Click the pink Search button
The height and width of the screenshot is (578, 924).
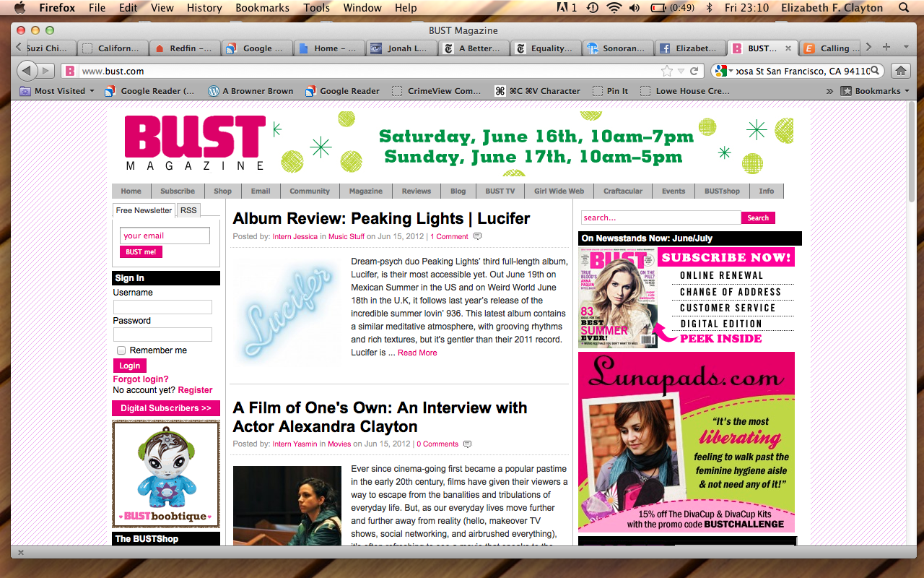(x=758, y=217)
